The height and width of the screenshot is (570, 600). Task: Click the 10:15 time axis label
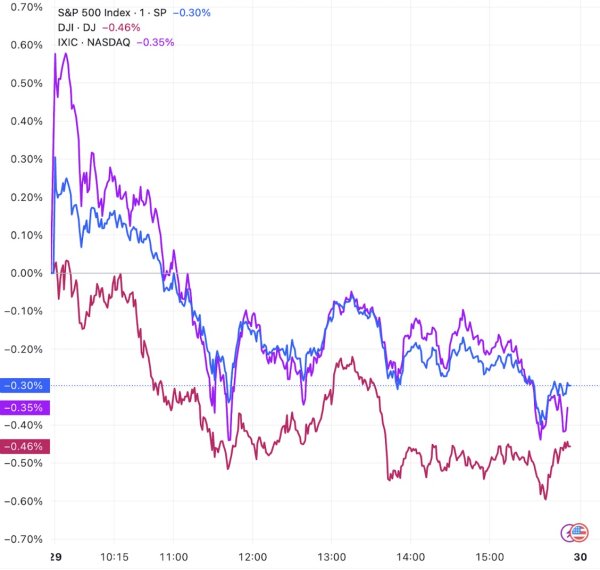114,557
